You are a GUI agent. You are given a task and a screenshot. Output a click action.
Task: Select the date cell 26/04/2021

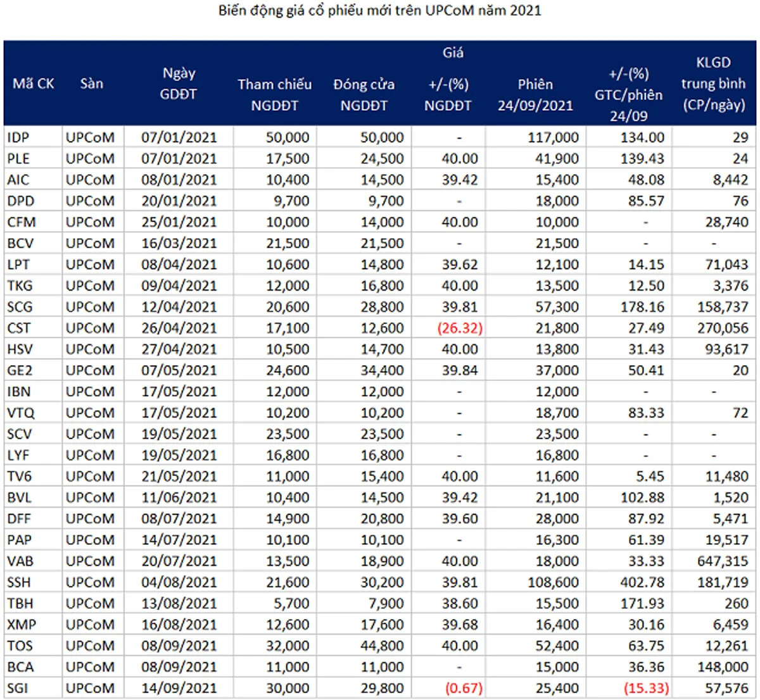[179, 328]
